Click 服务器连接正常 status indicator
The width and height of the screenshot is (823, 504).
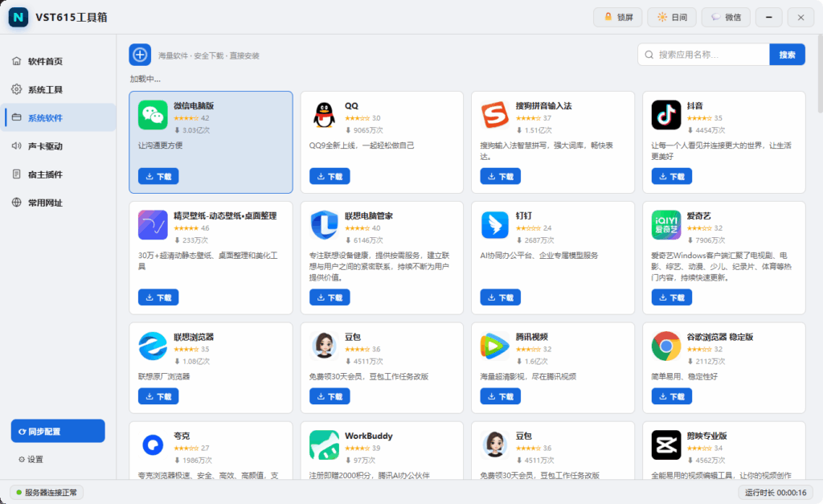46,493
